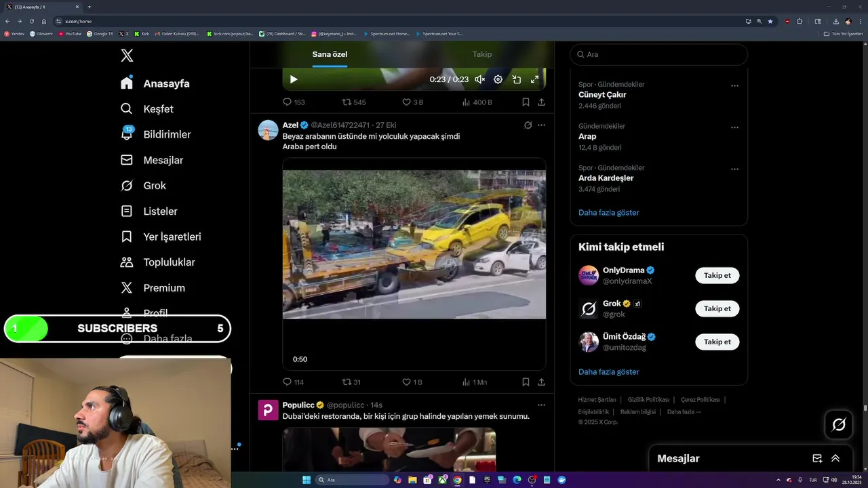Click Daha fazla göster under trends
868x488 pixels.
(x=608, y=213)
